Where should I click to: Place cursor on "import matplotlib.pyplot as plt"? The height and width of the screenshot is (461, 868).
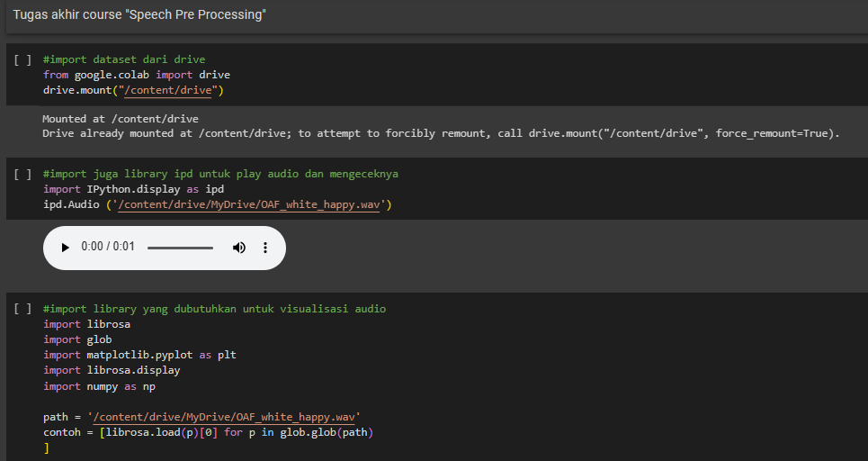coord(139,356)
